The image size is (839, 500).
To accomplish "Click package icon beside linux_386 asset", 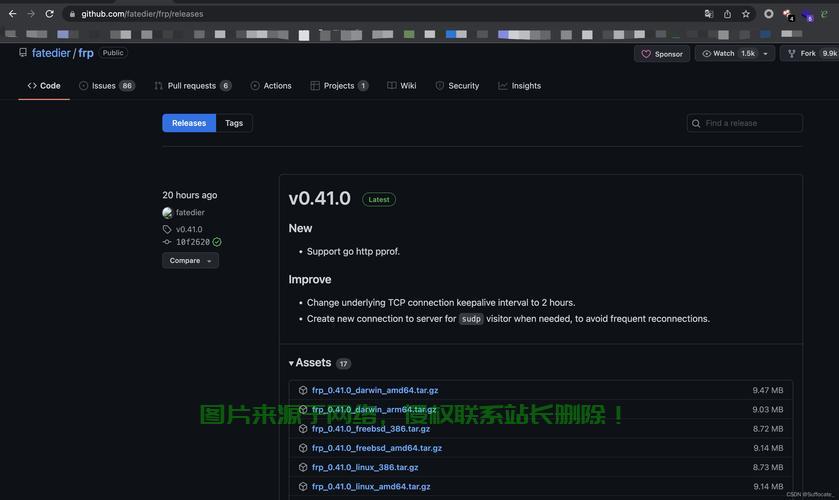I will click(x=303, y=467).
